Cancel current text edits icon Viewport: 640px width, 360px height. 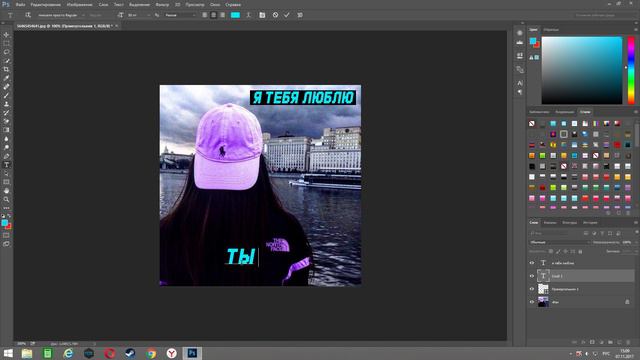tap(276, 15)
